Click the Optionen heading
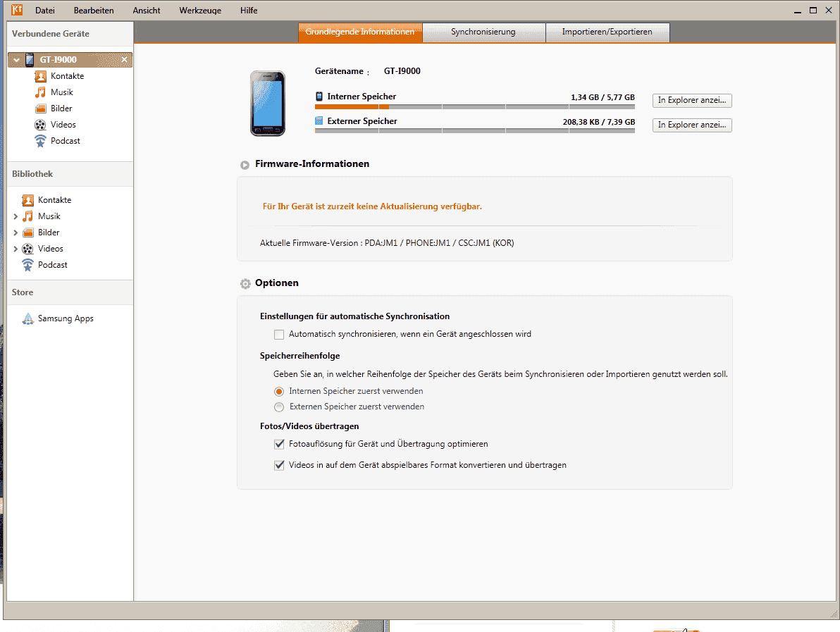This screenshot has width=840, height=632. (277, 283)
